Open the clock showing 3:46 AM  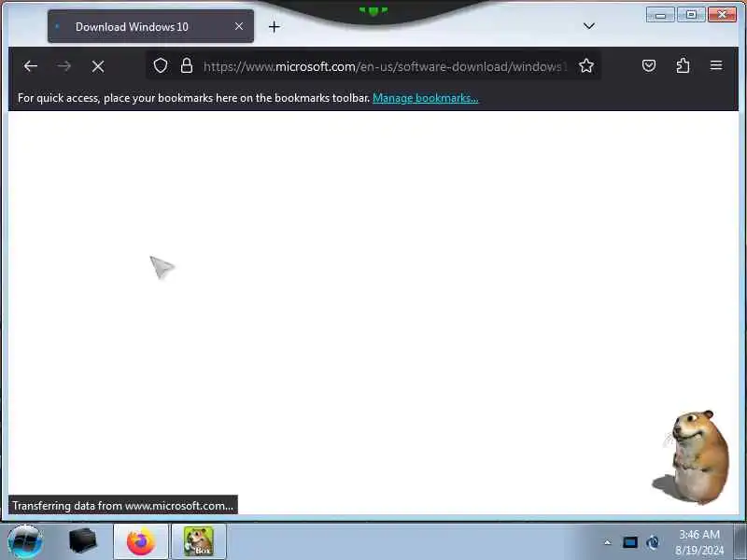click(x=698, y=542)
